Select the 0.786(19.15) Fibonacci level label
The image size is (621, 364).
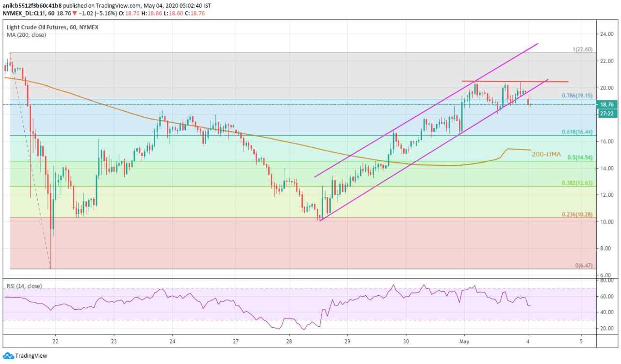[x=575, y=96]
